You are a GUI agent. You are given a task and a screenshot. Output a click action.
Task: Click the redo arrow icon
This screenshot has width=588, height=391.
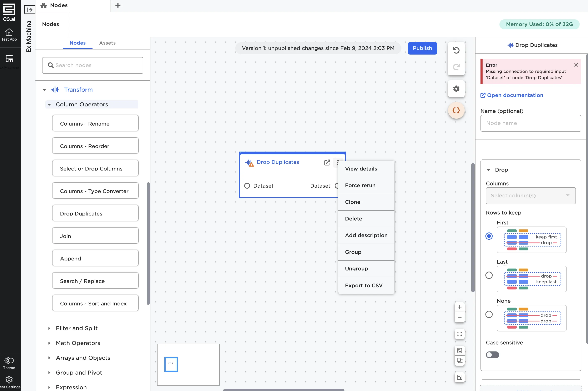pos(456,67)
